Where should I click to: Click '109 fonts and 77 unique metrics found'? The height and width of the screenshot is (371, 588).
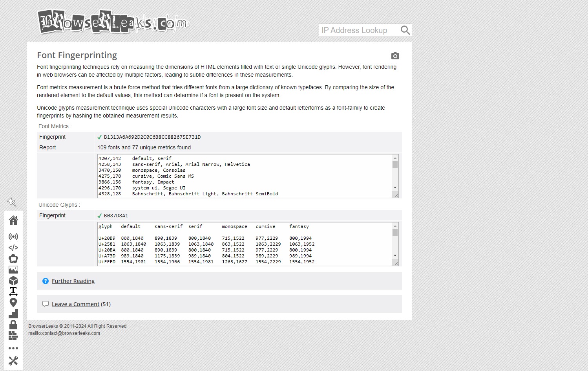pos(144,147)
